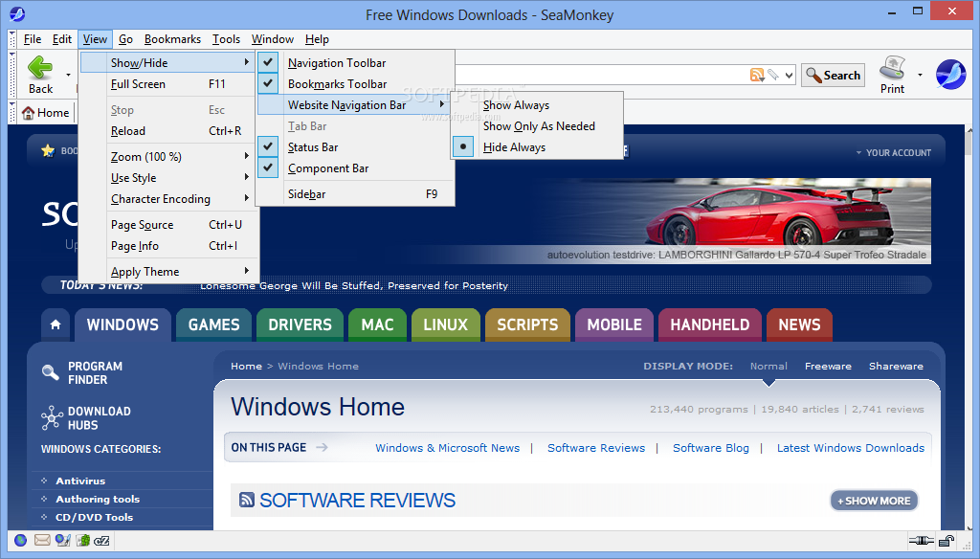
Task: Open the URL bar history dropdown
Action: pos(789,76)
